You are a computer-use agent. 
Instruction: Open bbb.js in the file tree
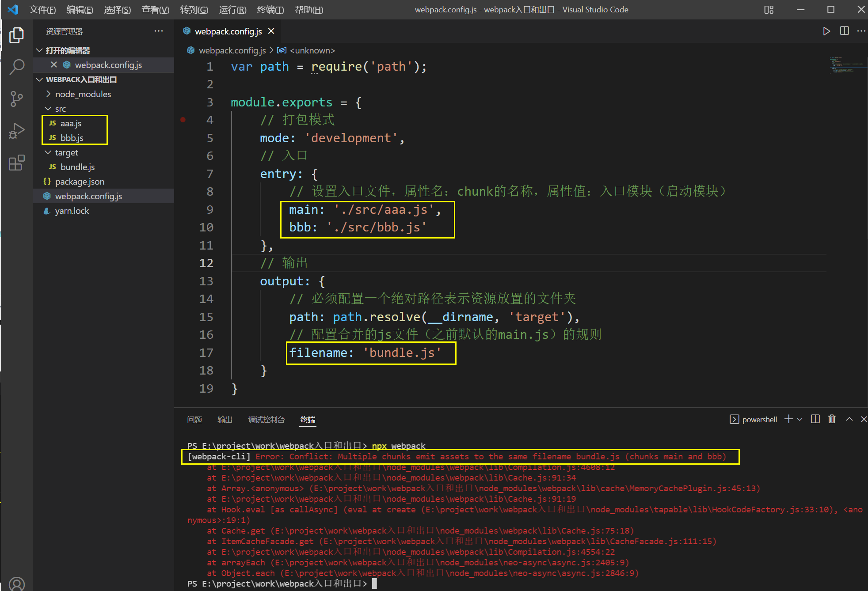pos(72,138)
